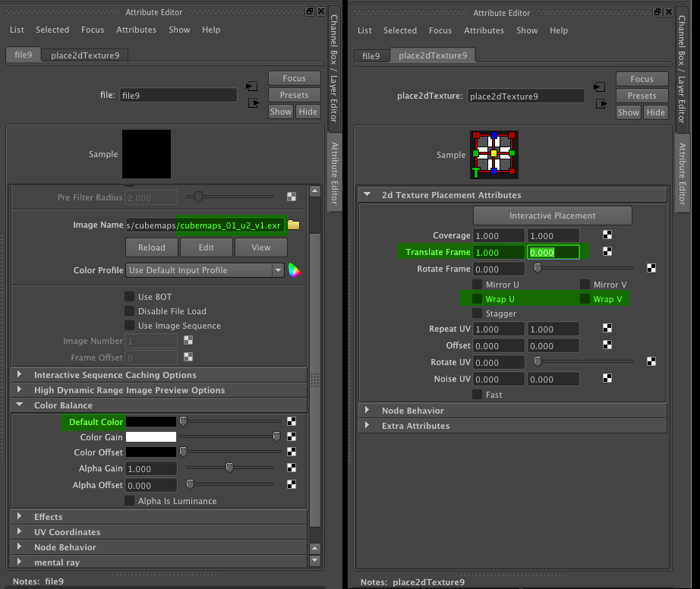Screen dimensions: 700x589
Task: Click the map button next to Color Offset
Action: click(x=292, y=452)
